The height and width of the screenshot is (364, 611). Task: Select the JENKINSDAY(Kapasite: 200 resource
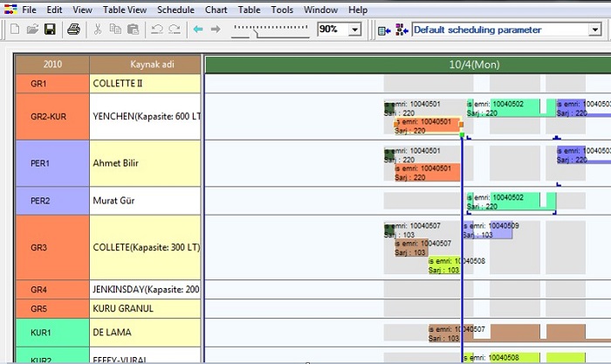(x=145, y=290)
